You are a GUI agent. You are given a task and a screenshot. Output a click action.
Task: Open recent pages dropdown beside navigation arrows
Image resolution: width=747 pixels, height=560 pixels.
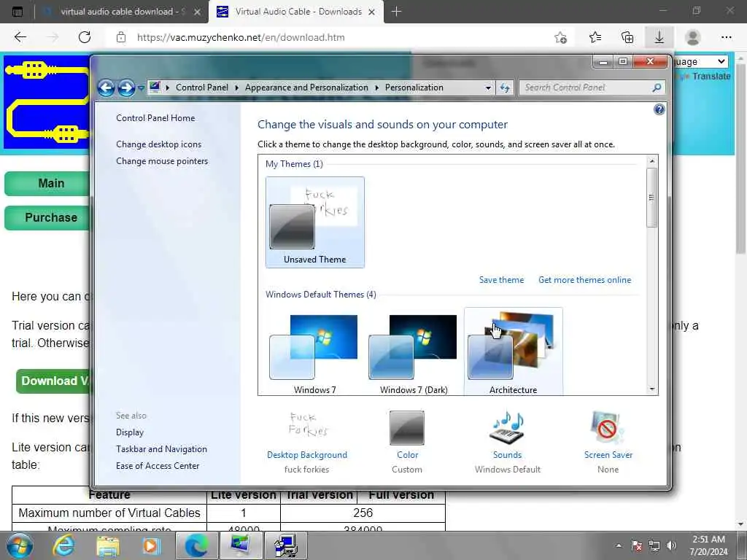[141, 88]
